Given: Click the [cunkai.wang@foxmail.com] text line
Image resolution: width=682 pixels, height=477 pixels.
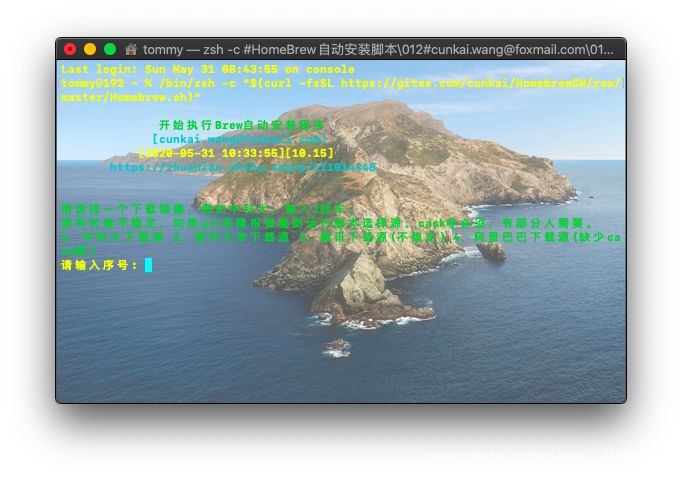Looking at the screenshot, I should [239, 139].
